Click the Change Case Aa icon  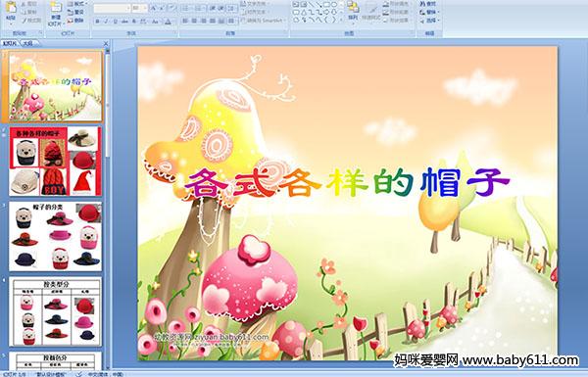coord(155,22)
